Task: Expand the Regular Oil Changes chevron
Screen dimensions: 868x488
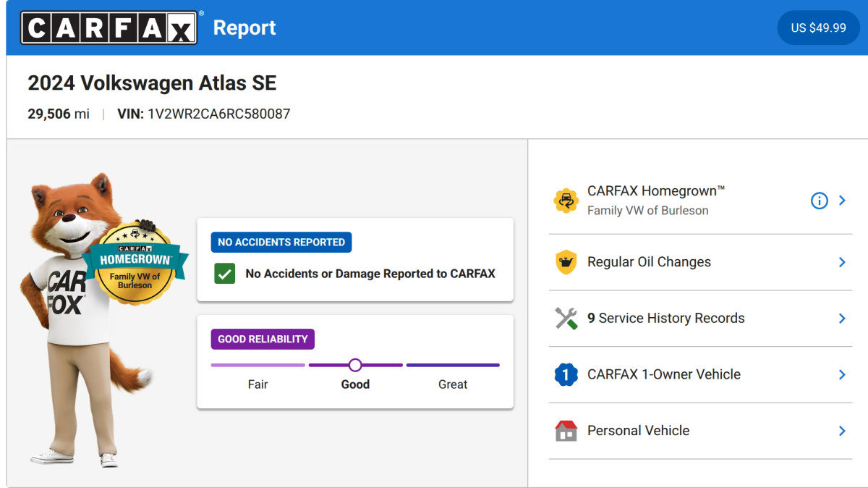Action: (842, 262)
